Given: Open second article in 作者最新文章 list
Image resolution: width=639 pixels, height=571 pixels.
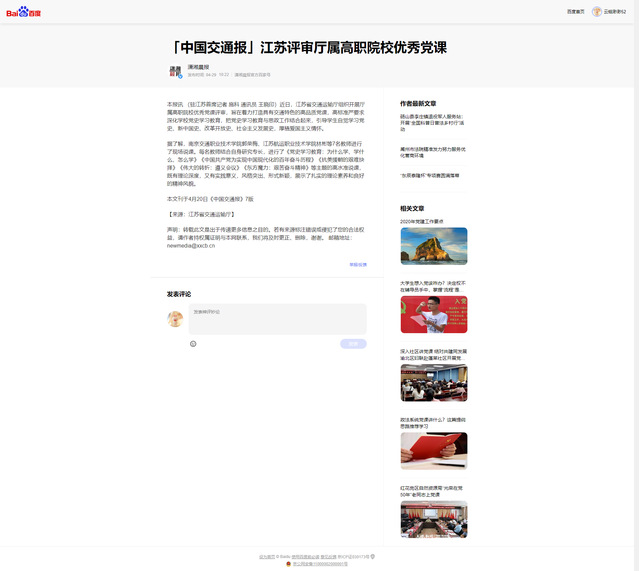Looking at the screenshot, I should 432,152.
